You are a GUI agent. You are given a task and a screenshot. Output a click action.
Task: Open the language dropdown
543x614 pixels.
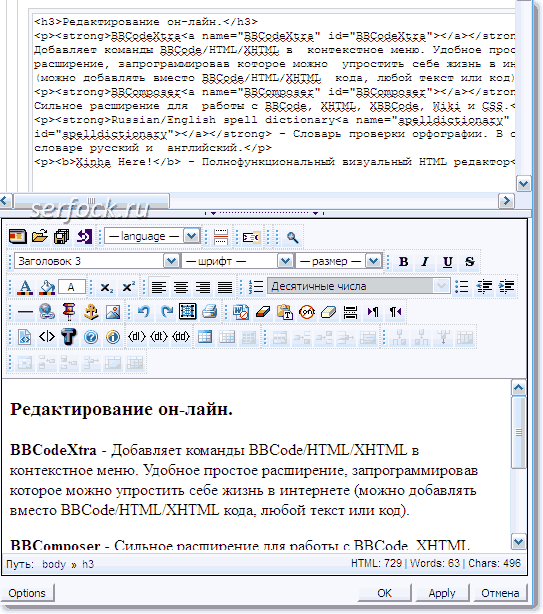click(x=153, y=236)
